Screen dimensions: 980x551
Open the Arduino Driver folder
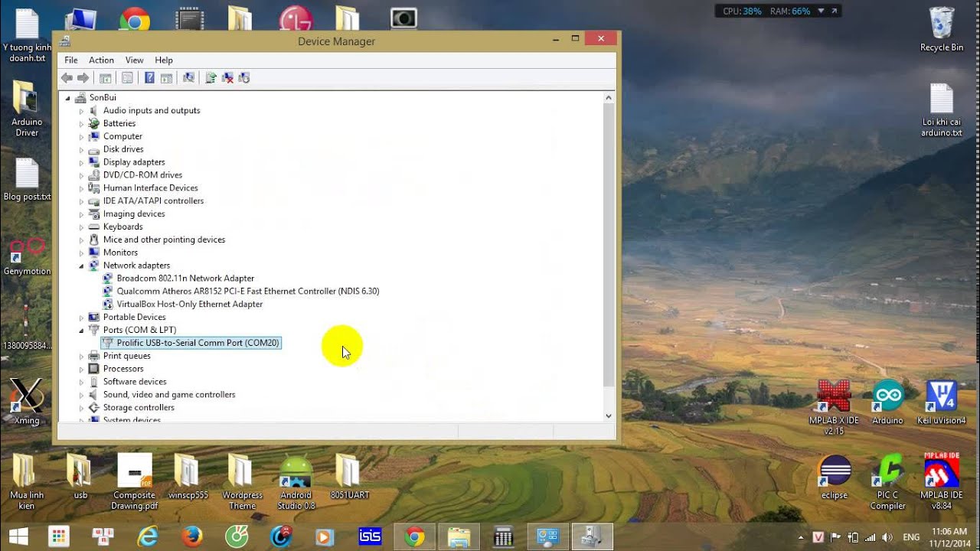27,109
